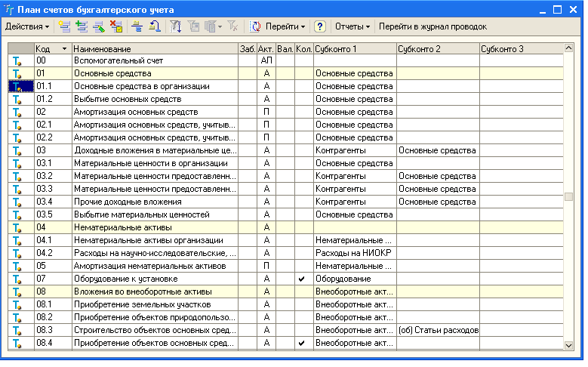Click the Вал. cell for account 01.1
This screenshot has width=588, height=367.
pos(285,86)
